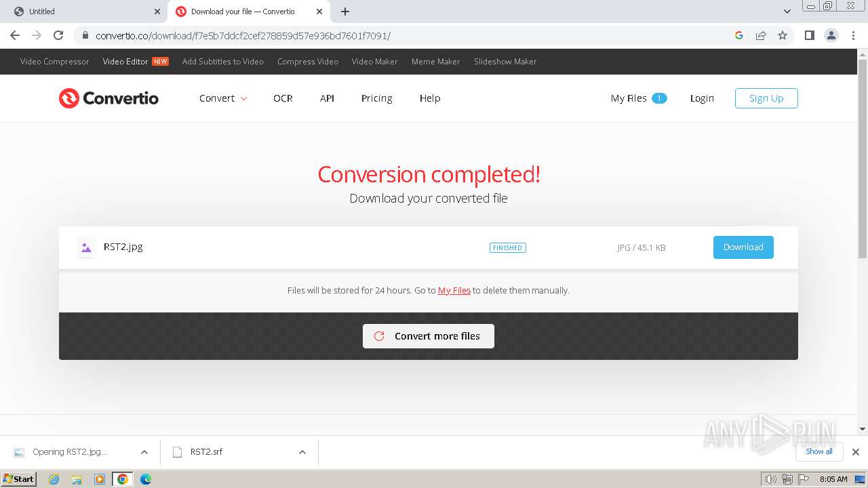Go to Convertio home via logo
The width and height of the screenshot is (868, 488).
click(108, 98)
